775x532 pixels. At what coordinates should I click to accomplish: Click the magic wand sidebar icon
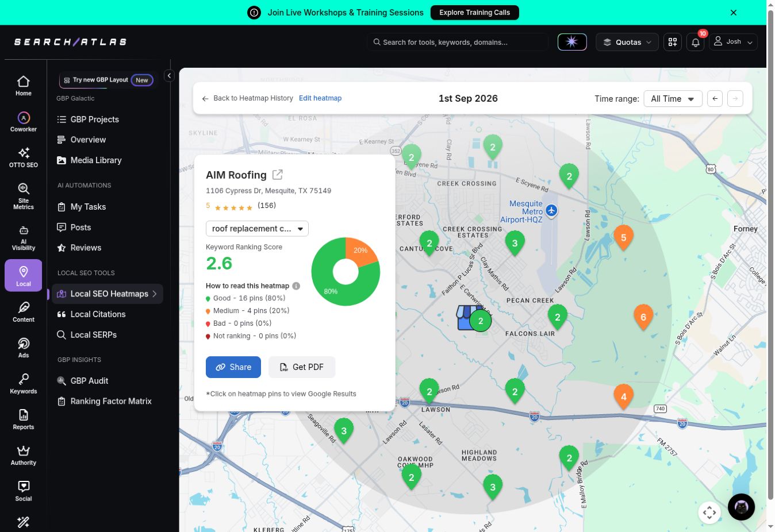[x=24, y=522]
